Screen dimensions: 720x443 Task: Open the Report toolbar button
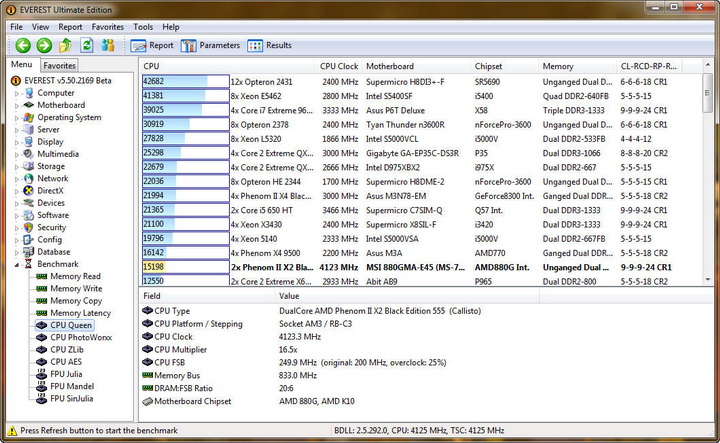point(152,45)
